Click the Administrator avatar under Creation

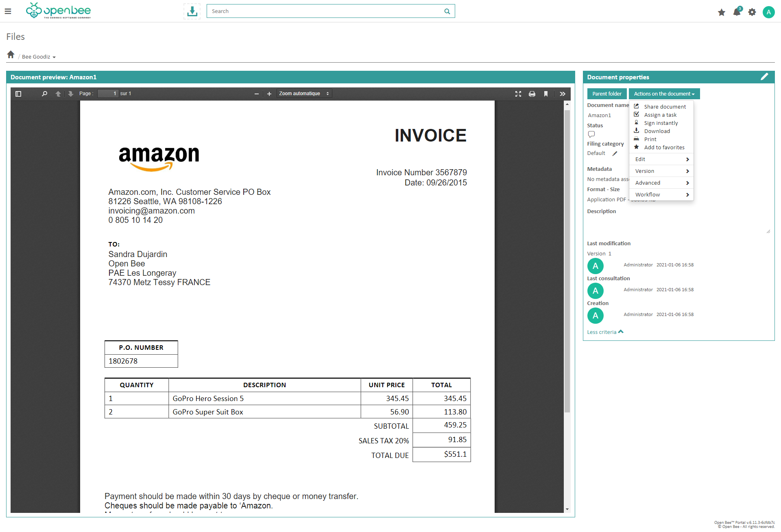(x=596, y=316)
